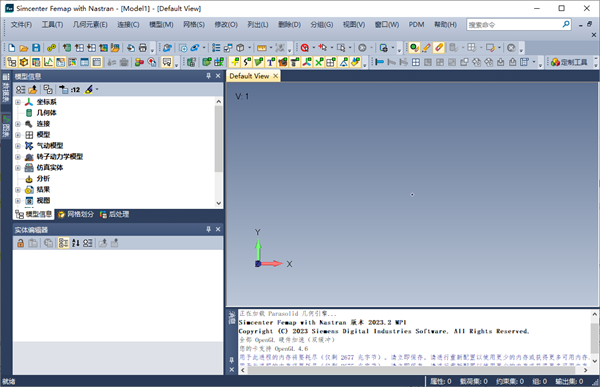Viewport: 600px width, 387px height.
Task: Click the message pane vertical scrollbar
Action: 595,337
